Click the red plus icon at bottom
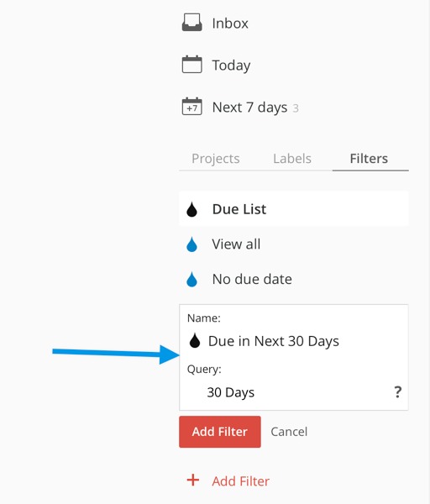Image resolution: width=430 pixels, height=504 pixels. pyautogui.click(x=193, y=480)
